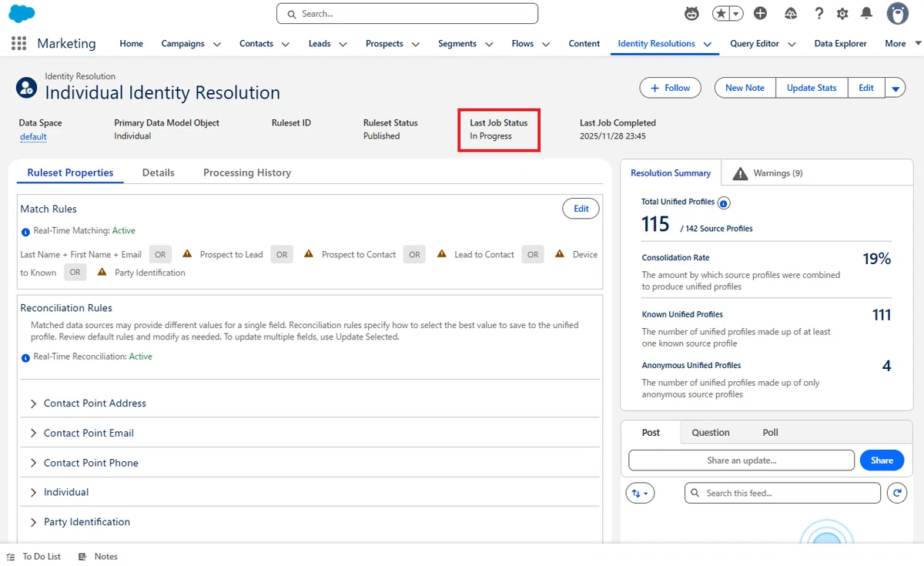Image resolution: width=924 pixels, height=566 pixels.
Task: Click the Identity Resolution record icon
Action: (26, 87)
